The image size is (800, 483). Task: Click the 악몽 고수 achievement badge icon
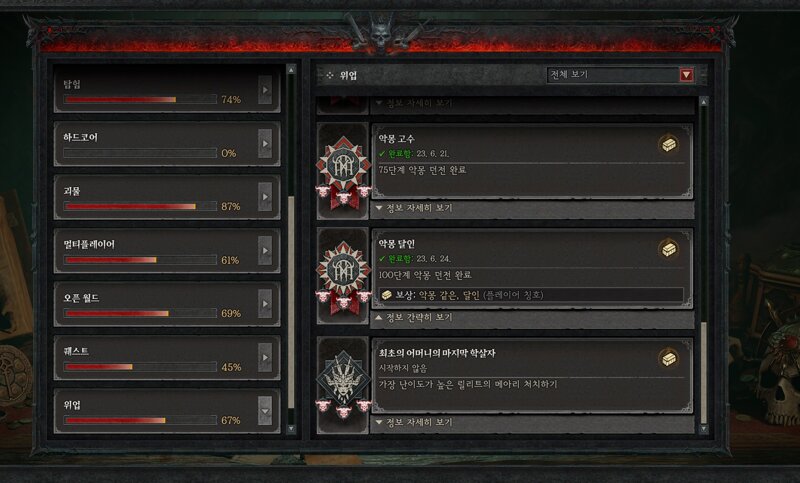[343, 172]
